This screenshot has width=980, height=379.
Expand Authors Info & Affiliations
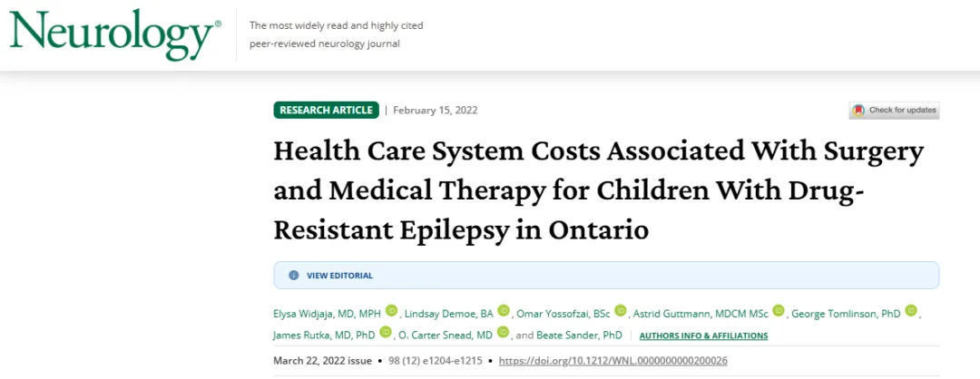pos(703,335)
